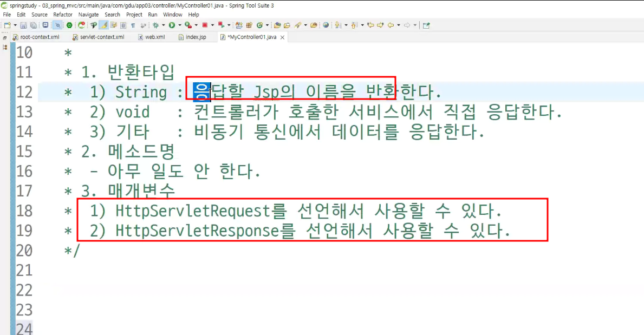644x335 pixels.
Task: Toggle Show Whitespace Characters pilcrow button
Action: pos(133,25)
